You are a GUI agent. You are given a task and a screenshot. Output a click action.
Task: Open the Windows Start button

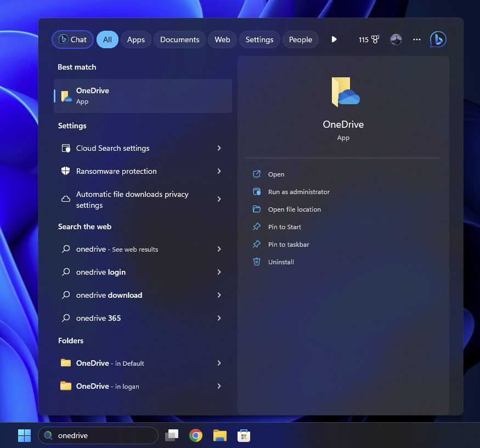[x=24, y=435]
